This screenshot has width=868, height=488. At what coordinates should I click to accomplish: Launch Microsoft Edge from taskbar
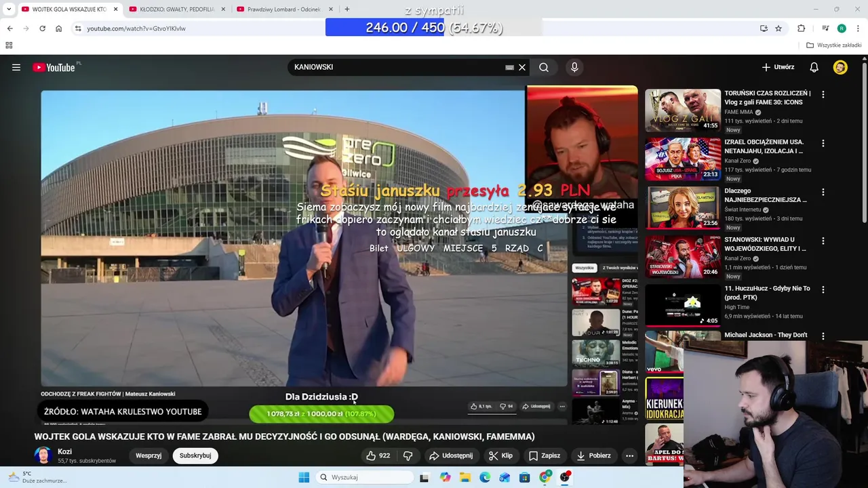pos(485,477)
